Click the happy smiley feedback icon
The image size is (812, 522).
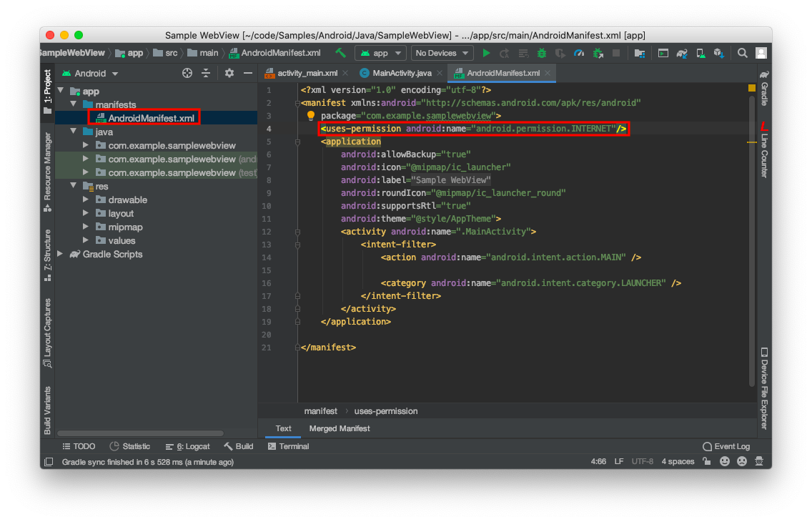point(725,461)
